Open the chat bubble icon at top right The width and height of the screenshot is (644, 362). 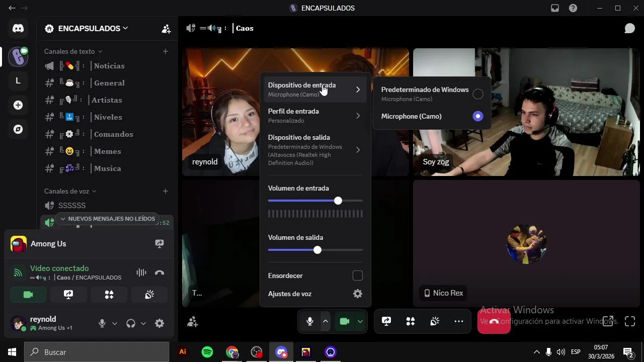coord(629,28)
